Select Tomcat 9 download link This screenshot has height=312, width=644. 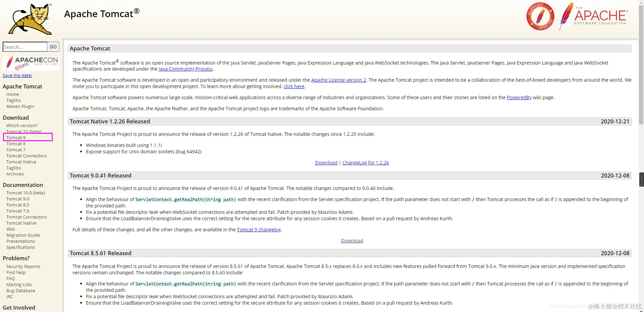click(x=16, y=138)
